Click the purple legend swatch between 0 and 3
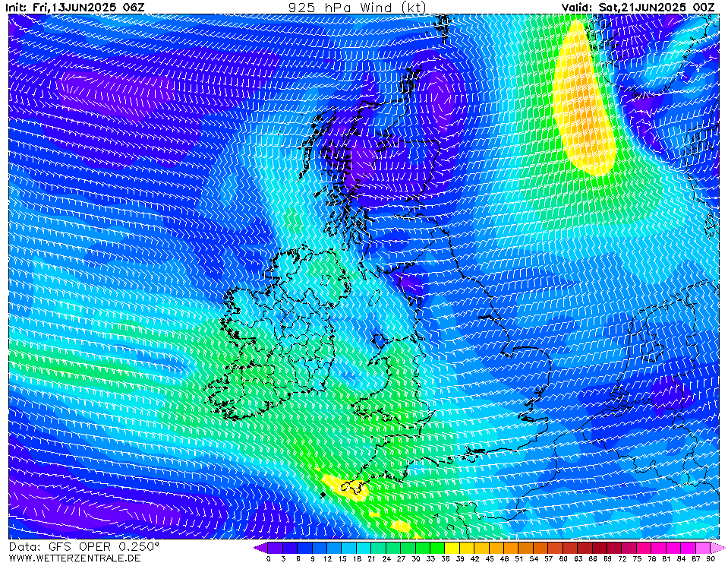The image size is (728, 563). [x=276, y=548]
